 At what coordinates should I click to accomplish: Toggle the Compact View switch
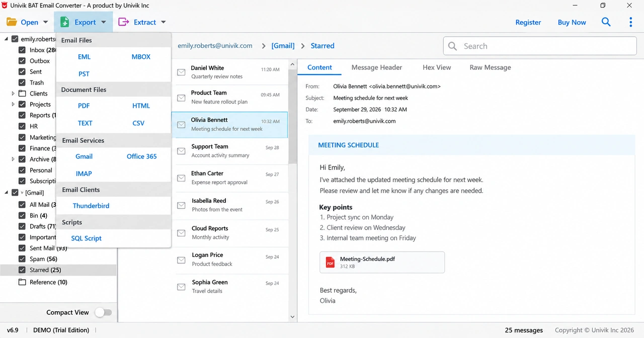(103, 312)
